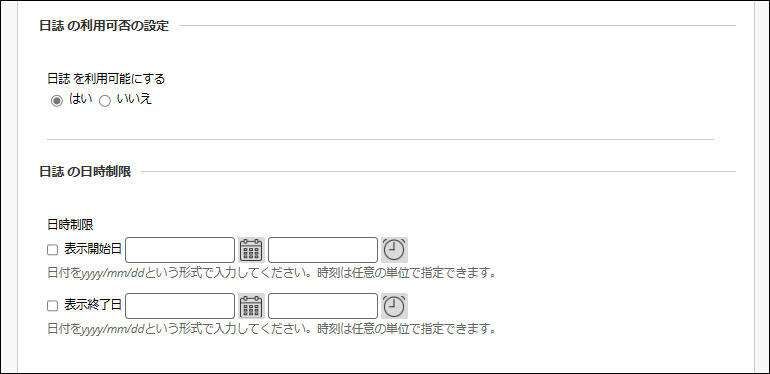
Task: Click the 日誌 を利用可能にする field label
Action: click(106, 79)
